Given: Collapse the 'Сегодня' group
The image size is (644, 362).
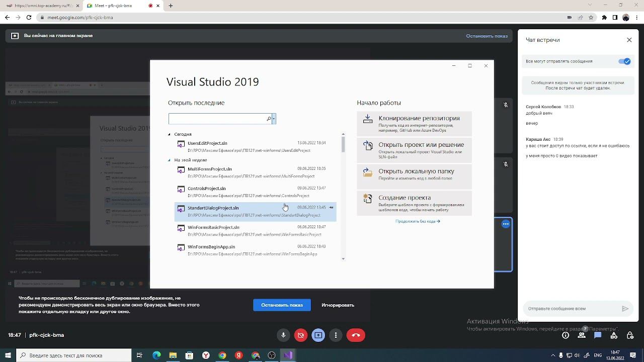Looking at the screenshot, I should point(169,134).
